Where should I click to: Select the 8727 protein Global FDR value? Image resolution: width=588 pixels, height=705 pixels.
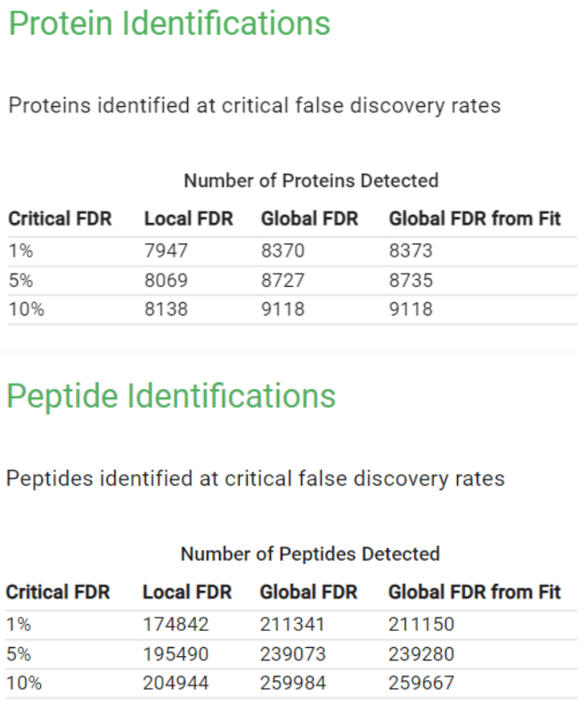[282, 281]
